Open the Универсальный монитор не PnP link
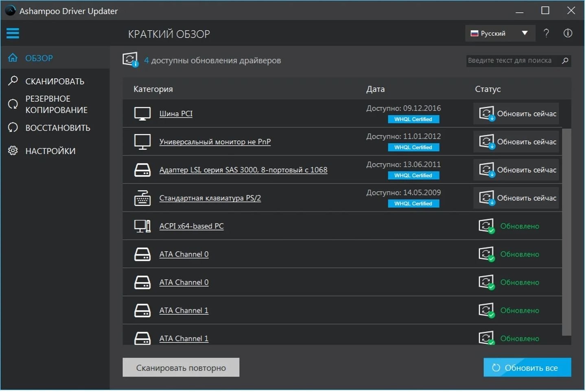This screenshot has width=586, height=392. [215, 142]
